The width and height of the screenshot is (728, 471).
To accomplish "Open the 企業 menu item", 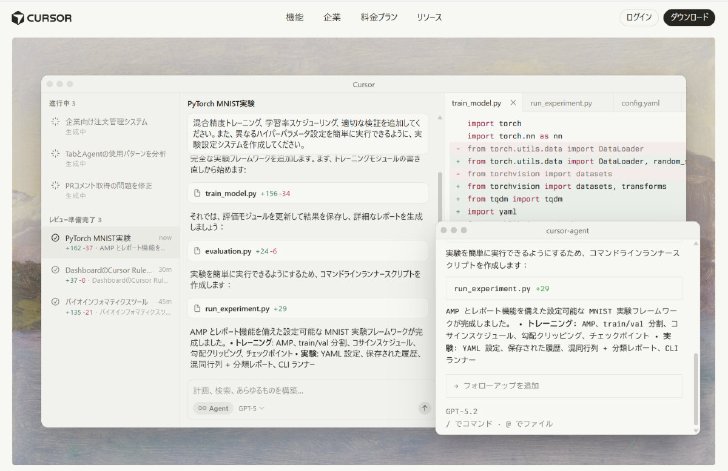I will point(332,17).
